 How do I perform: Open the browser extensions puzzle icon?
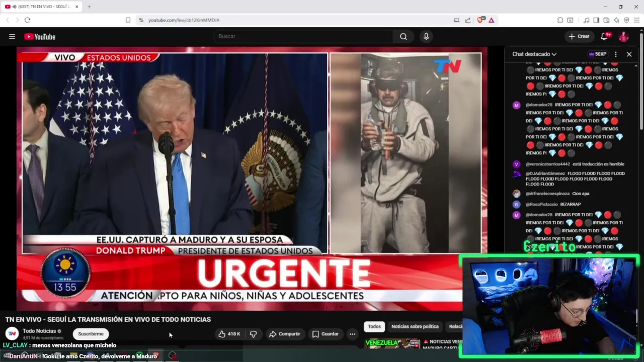[x=560, y=20]
